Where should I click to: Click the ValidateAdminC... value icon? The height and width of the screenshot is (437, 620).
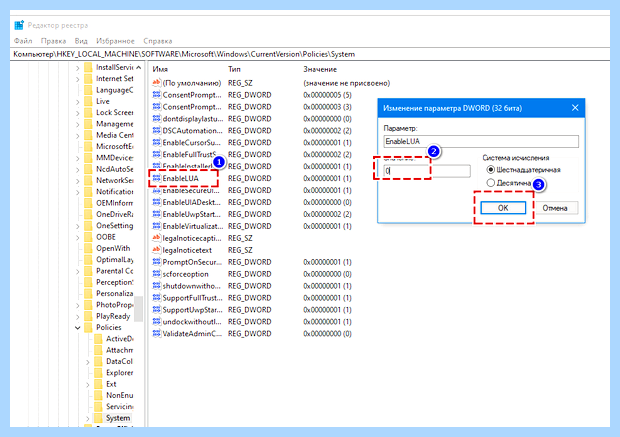pos(157,333)
